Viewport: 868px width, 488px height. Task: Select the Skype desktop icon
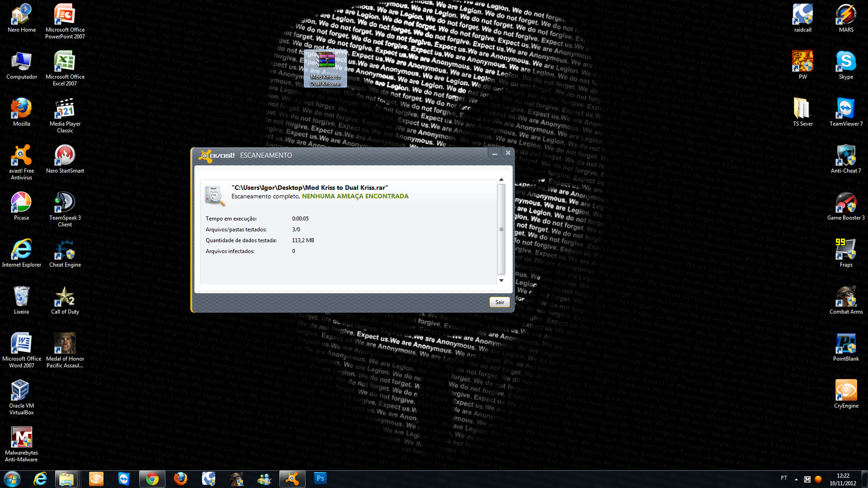point(846,66)
